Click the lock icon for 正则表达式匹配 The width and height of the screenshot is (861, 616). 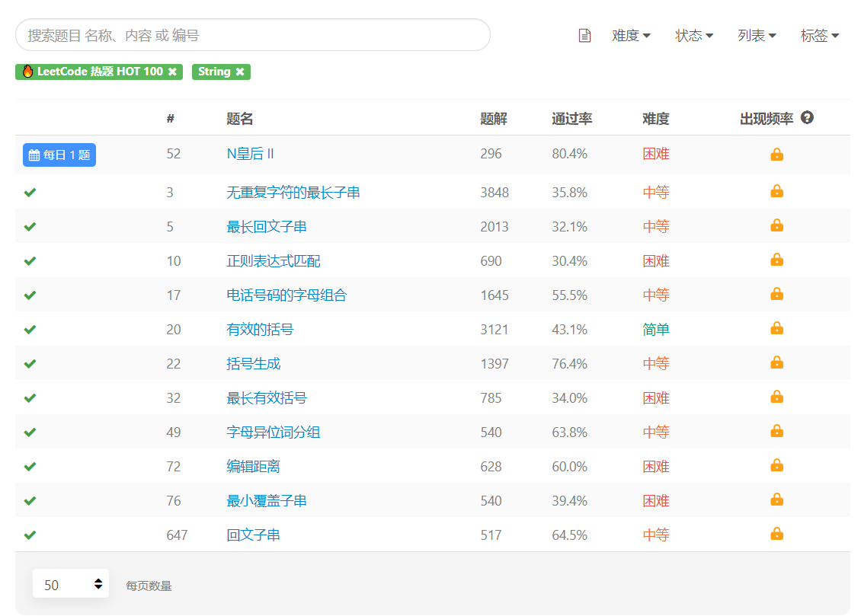(x=776, y=260)
